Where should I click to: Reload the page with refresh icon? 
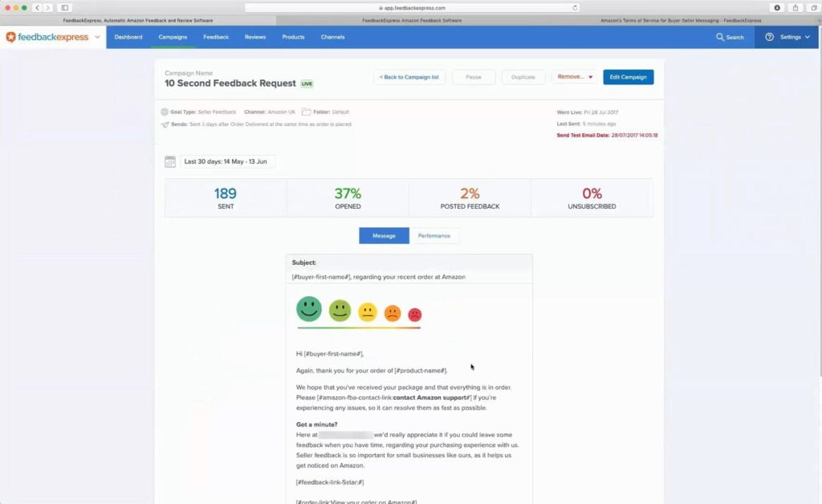point(575,8)
